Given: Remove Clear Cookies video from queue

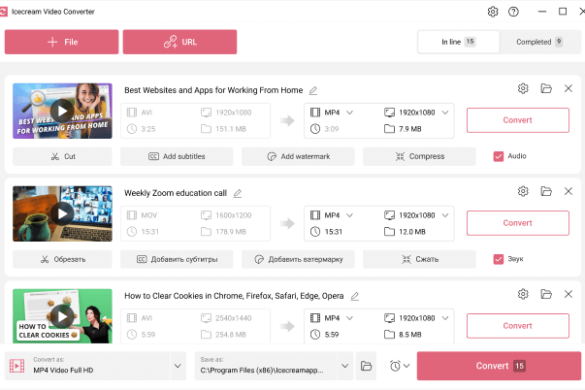Looking at the screenshot, I should pyautogui.click(x=568, y=294).
